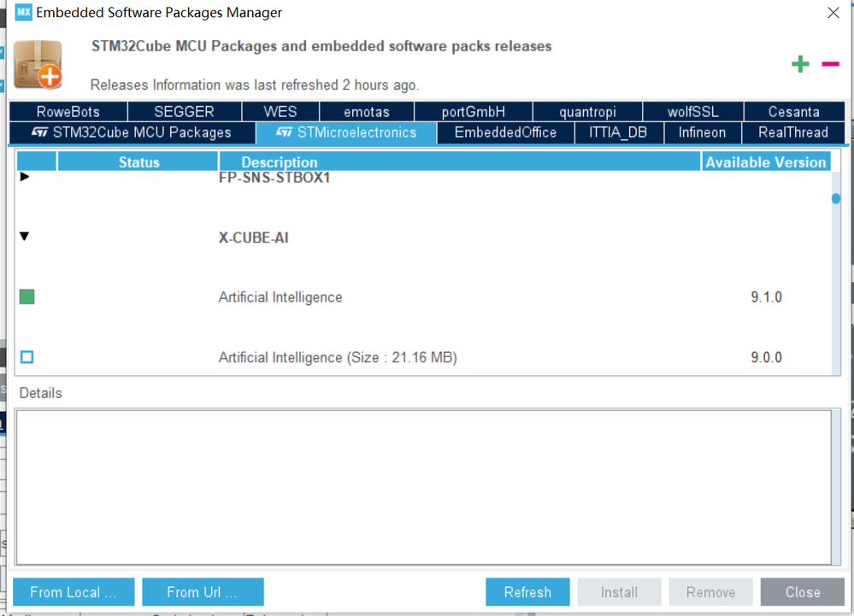Open the ITTIA_DB tab
Viewport: 854px width, 616px height.
[619, 132]
